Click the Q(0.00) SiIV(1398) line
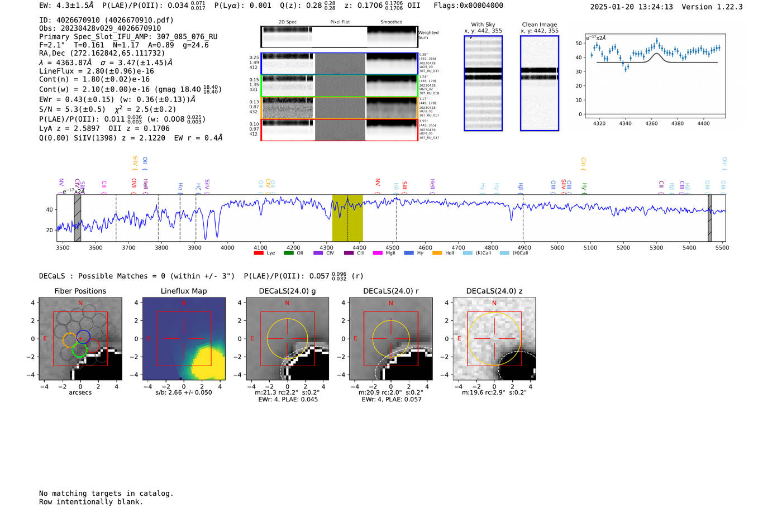 [131, 138]
